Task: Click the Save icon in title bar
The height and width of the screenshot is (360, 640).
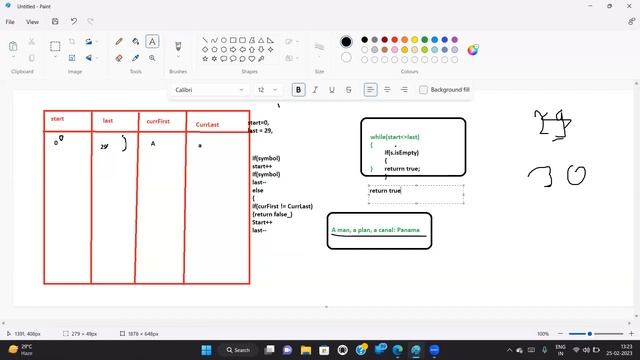Action: point(55,22)
